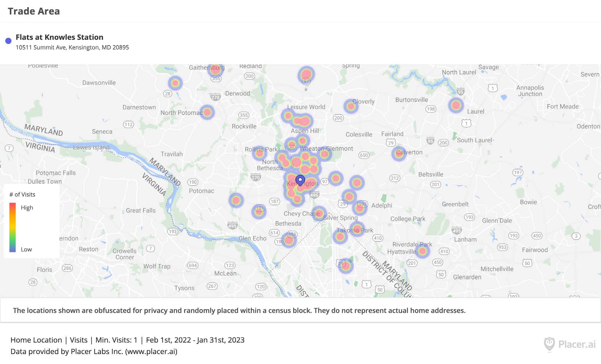Click the Tysons map label
Image resolution: width=601 pixels, height=364 pixels.
pyautogui.click(x=184, y=288)
